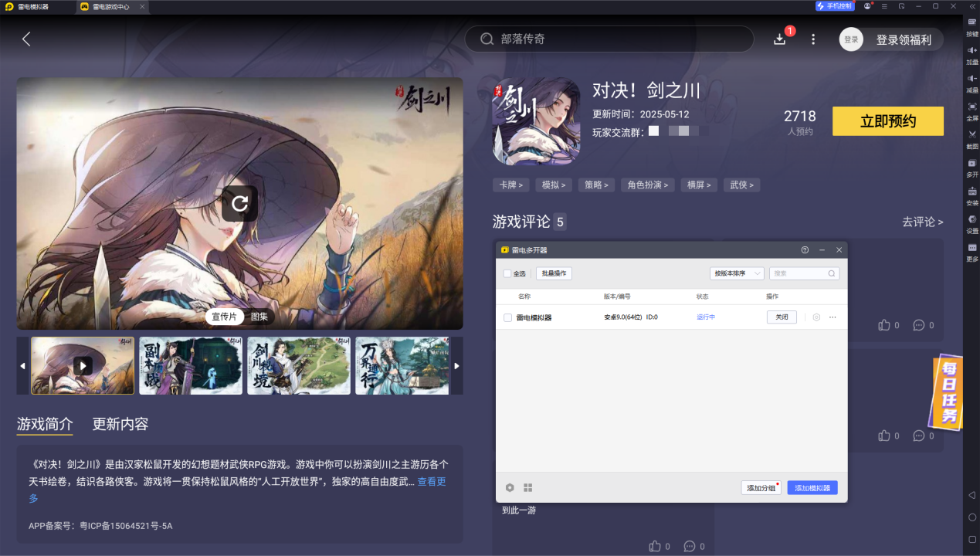Switch to grid view in 雷电多开器
The image size is (980, 556).
pyautogui.click(x=528, y=488)
